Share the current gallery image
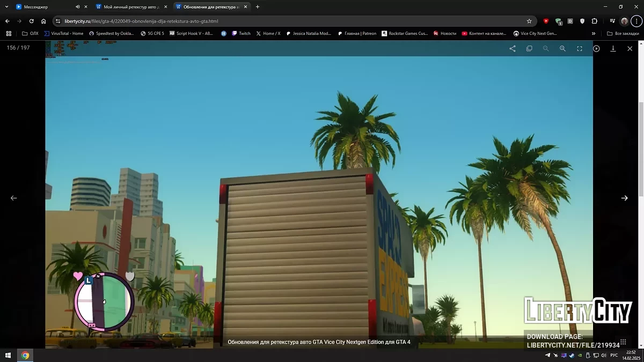 point(513,48)
